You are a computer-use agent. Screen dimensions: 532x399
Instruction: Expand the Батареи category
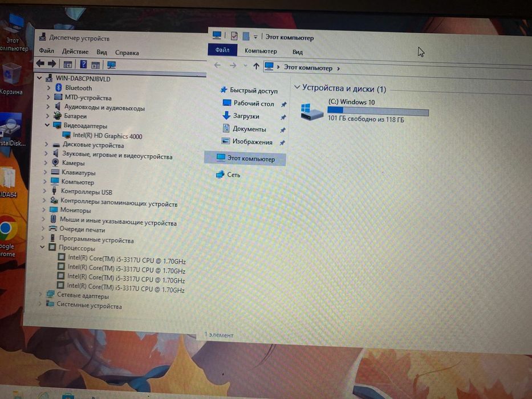[47, 116]
